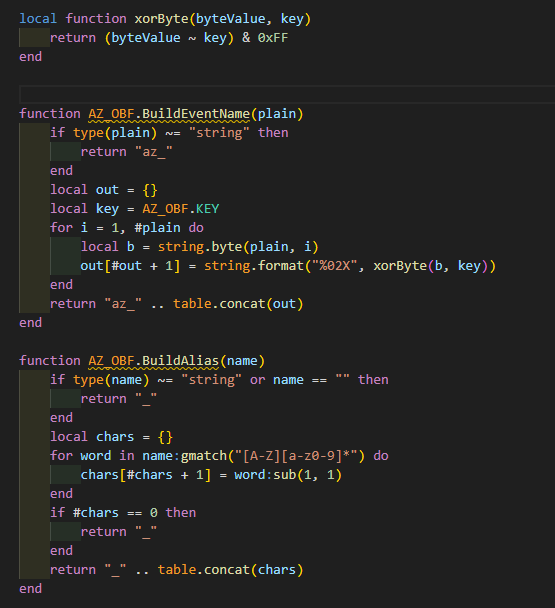Click the BuildAlias function name

click(180, 361)
